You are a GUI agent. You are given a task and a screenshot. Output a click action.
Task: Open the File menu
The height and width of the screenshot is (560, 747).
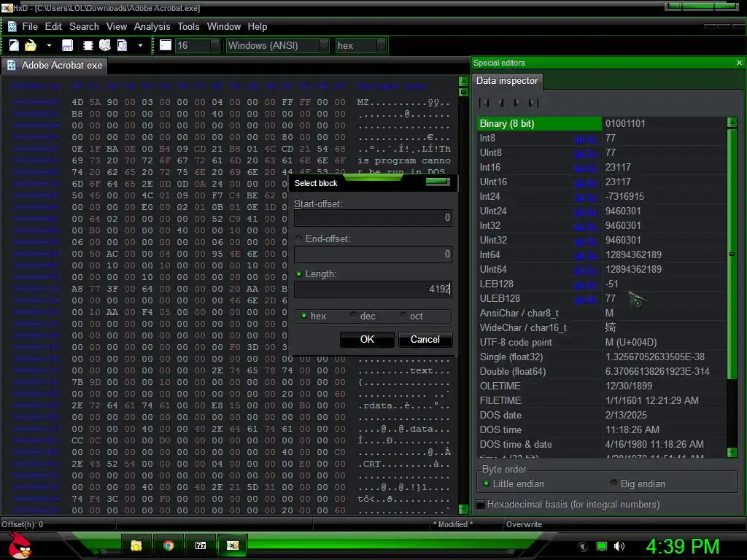(30, 27)
